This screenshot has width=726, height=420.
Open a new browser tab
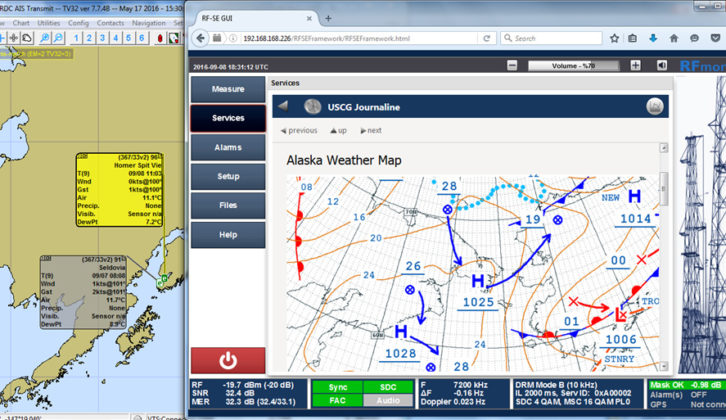pos(328,19)
